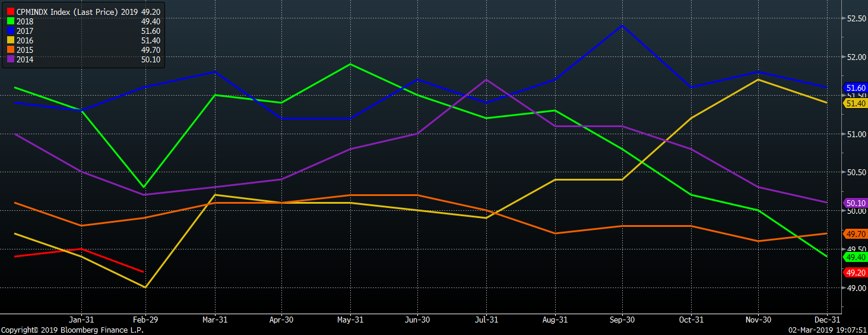Click the red 49.20 last price tag
The width and height of the screenshot is (868, 335).
pyautogui.click(x=855, y=273)
